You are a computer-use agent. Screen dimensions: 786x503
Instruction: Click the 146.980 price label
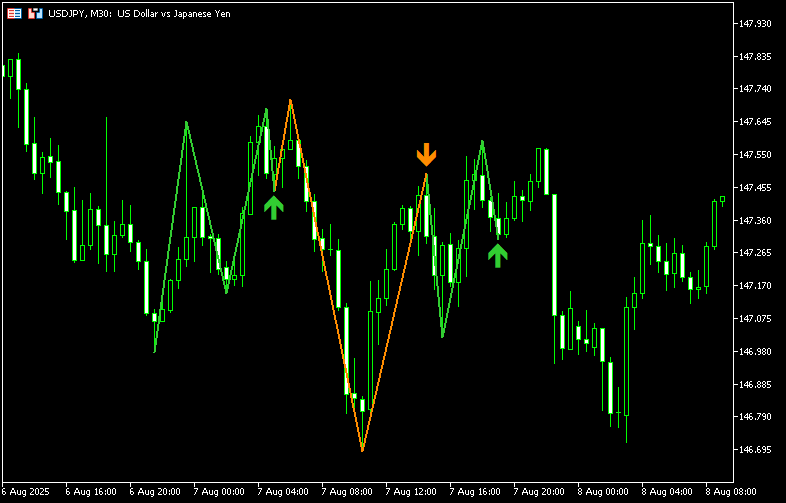click(x=755, y=352)
